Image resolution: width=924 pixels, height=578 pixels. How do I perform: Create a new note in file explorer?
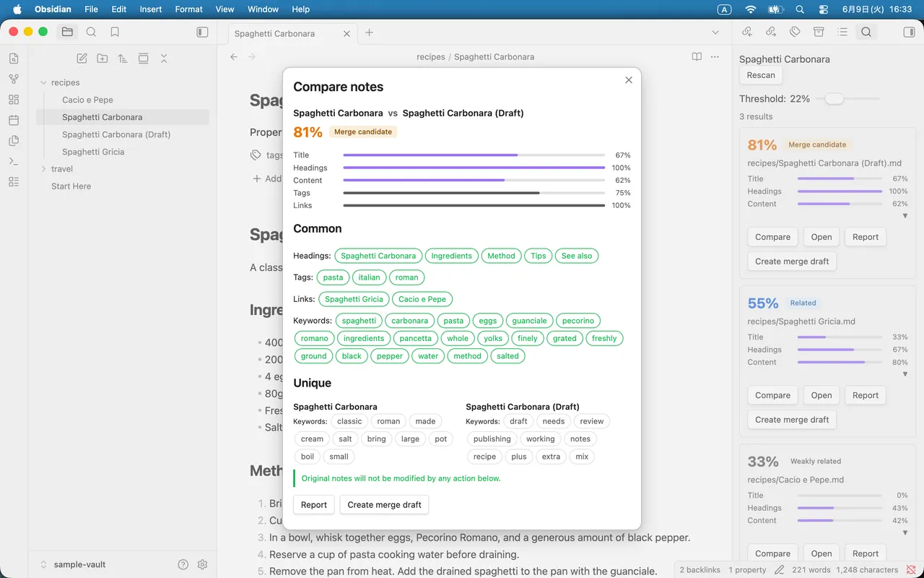click(x=82, y=59)
